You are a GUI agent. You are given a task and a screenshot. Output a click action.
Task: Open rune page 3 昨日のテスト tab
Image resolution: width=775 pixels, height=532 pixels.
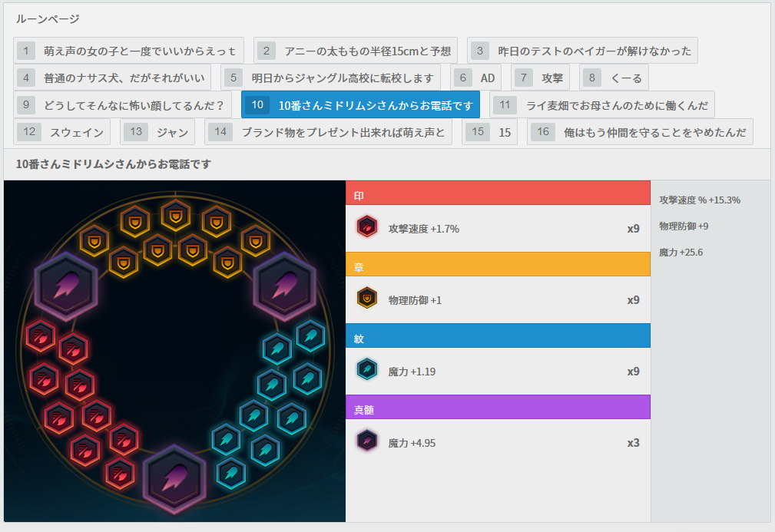[582, 51]
